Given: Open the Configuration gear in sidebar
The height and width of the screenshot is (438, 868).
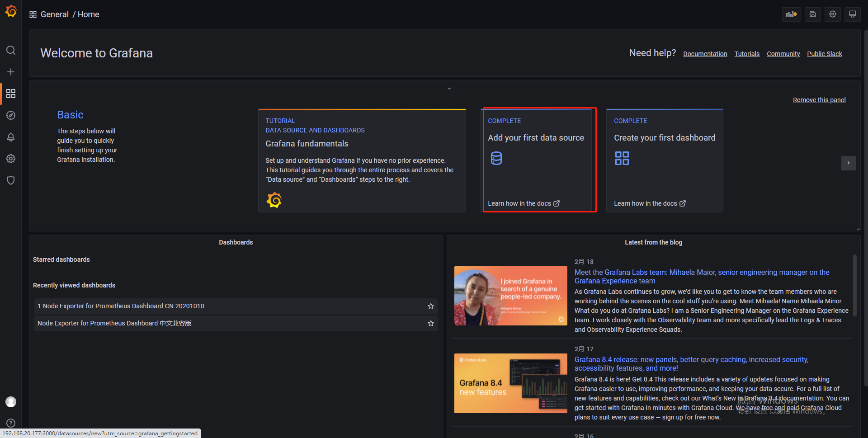Looking at the screenshot, I should (11, 159).
